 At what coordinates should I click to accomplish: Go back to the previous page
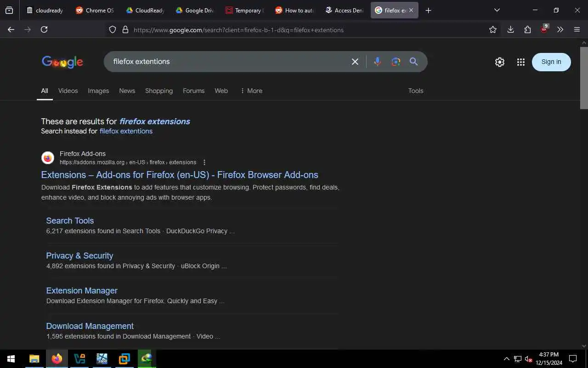(11, 29)
